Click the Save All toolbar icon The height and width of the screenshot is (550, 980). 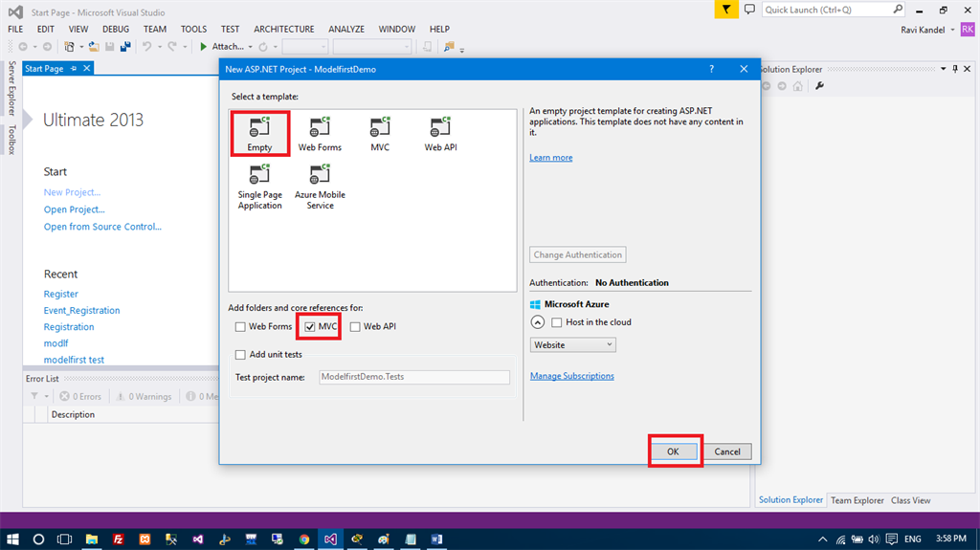[x=125, y=47]
